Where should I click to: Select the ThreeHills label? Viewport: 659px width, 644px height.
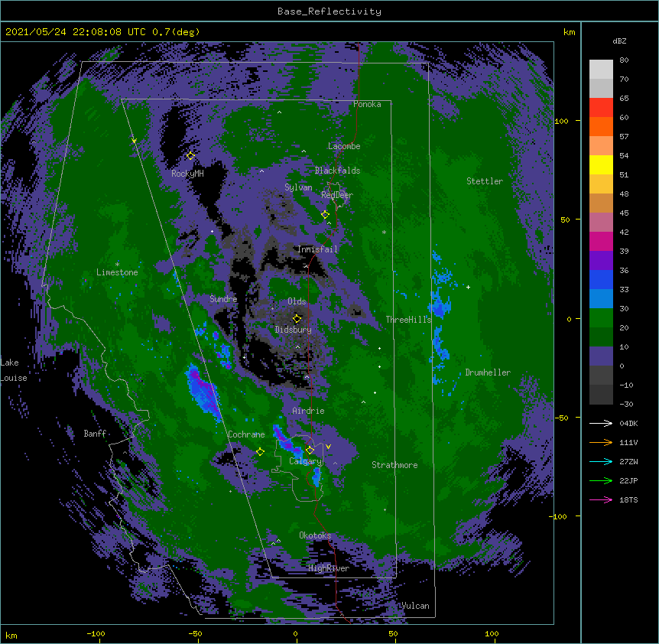point(408,320)
